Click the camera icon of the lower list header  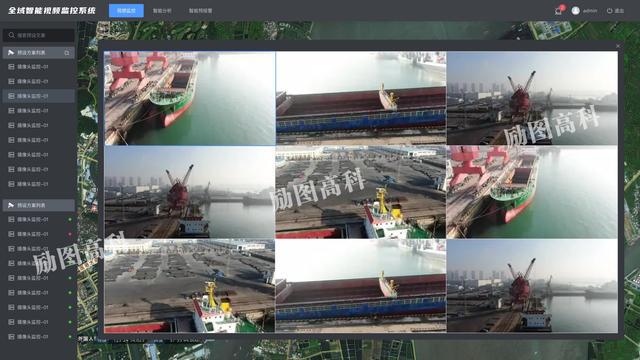tap(11, 205)
